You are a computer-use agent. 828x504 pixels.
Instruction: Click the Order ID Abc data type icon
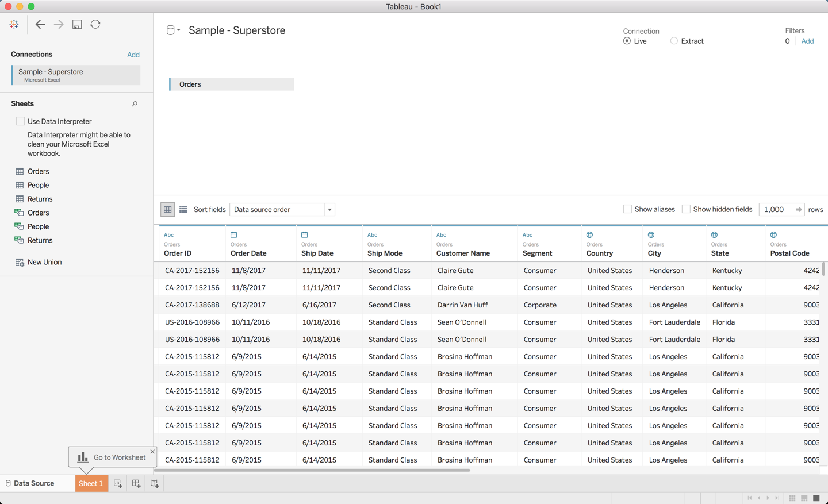[x=169, y=234]
